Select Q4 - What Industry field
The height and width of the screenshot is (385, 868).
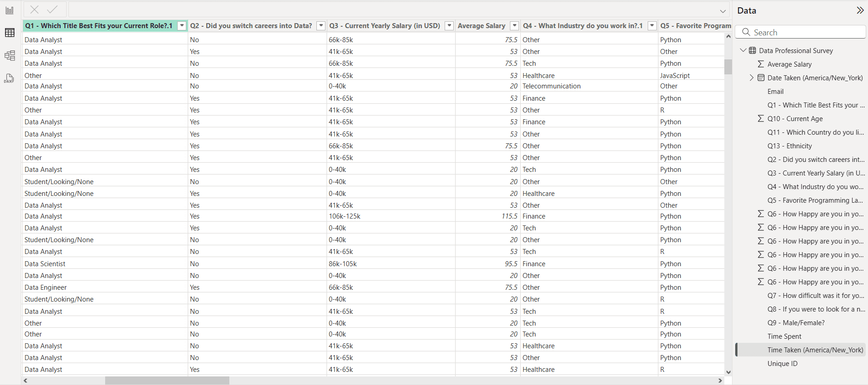tap(815, 186)
